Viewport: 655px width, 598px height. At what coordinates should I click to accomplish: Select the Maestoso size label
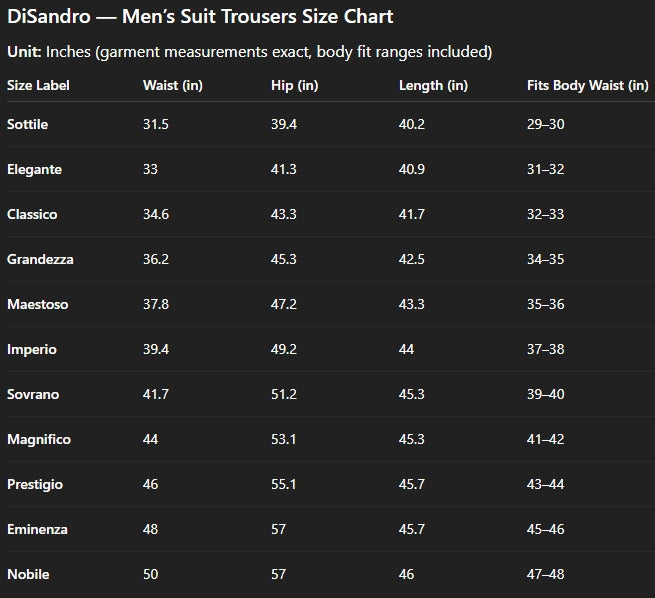point(38,304)
